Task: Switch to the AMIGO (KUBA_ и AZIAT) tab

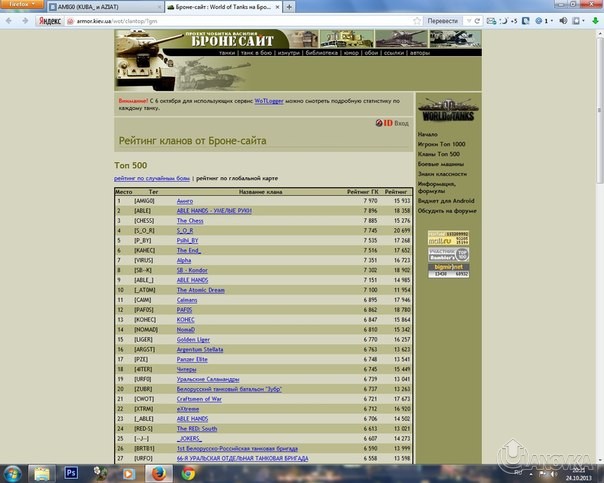Action: coord(105,7)
